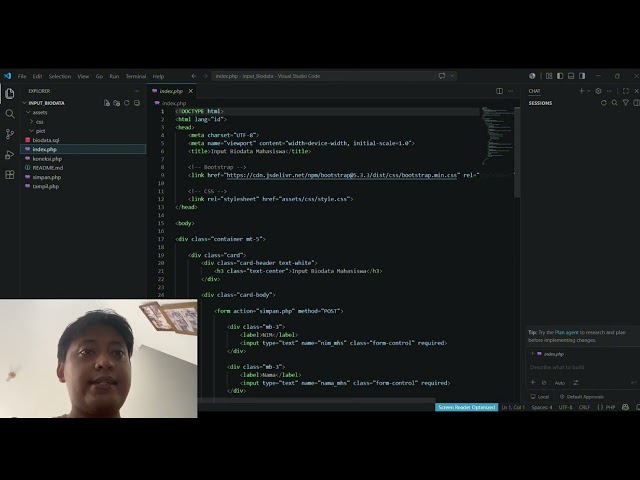The width and height of the screenshot is (640, 480).
Task: Go forward with the navigation arrow
Action: point(205,76)
